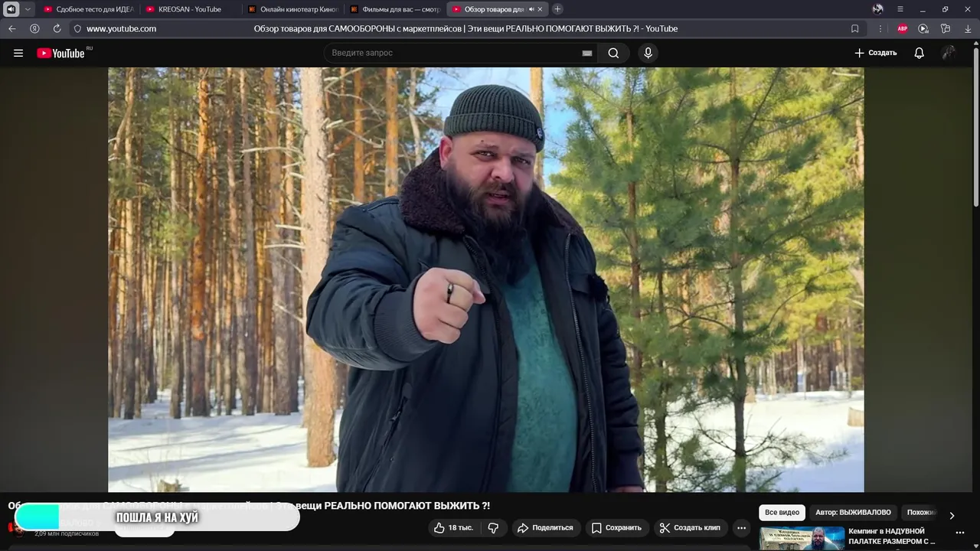Image resolution: width=980 pixels, height=551 pixels.
Task: Go back with the browser back arrow
Action: click(x=11, y=28)
